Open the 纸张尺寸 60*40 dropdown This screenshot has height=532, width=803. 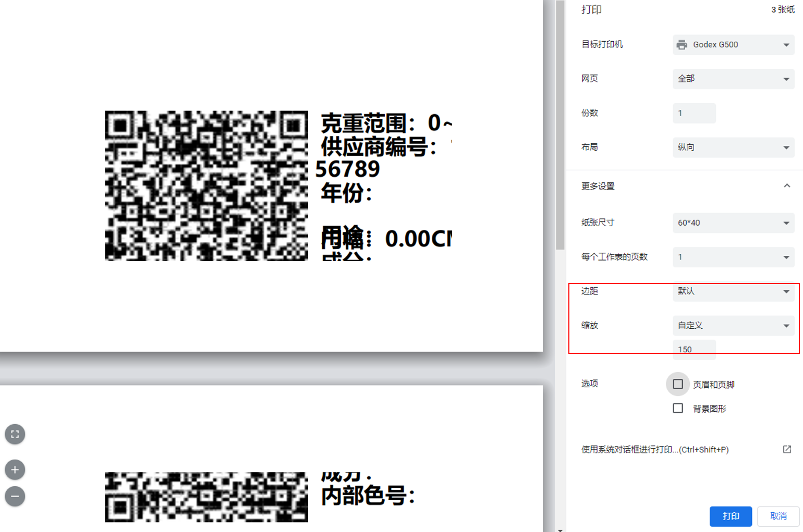click(x=733, y=222)
